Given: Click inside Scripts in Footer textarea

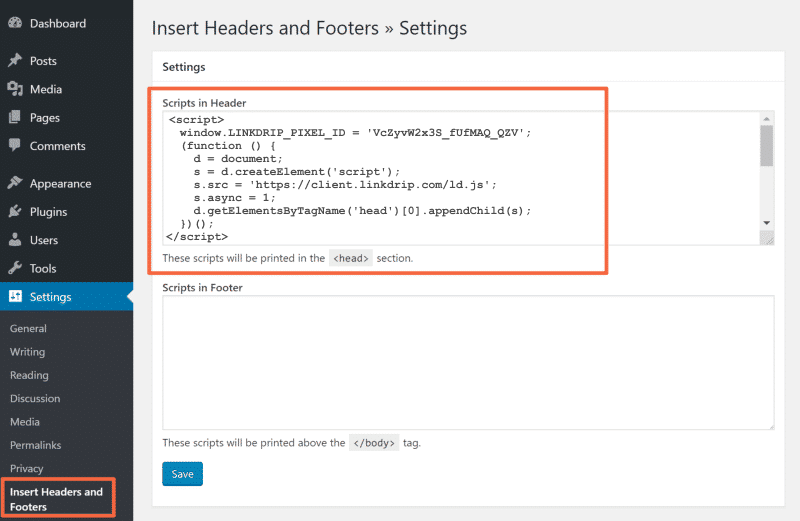Looking at the screenshot, I should [468, 362].
